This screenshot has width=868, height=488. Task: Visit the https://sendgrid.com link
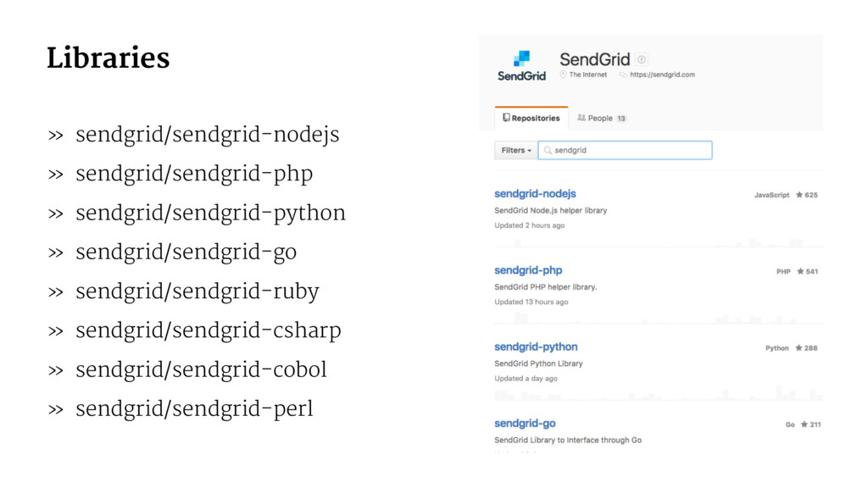click(662, 75)
